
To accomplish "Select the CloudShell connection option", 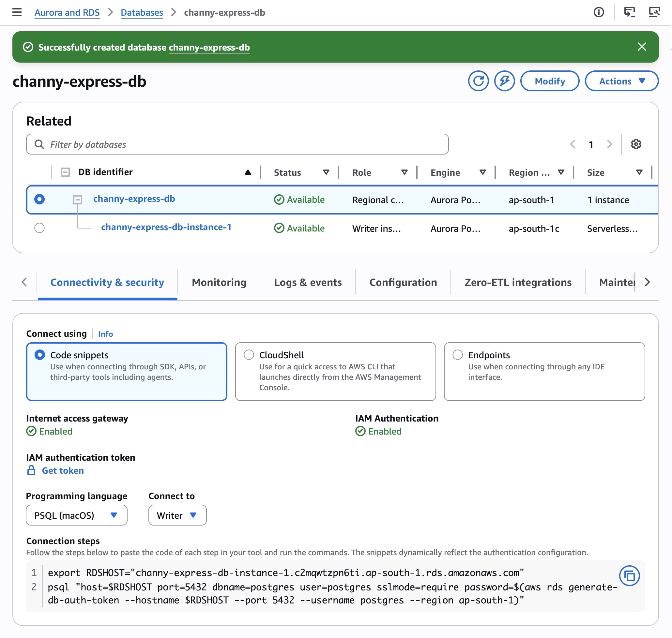I will 249,355.
